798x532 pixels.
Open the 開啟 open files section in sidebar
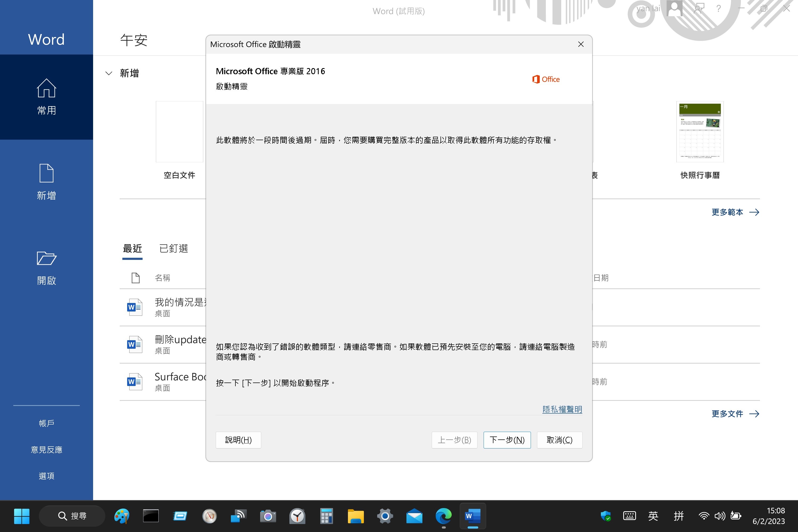point(47,267)
